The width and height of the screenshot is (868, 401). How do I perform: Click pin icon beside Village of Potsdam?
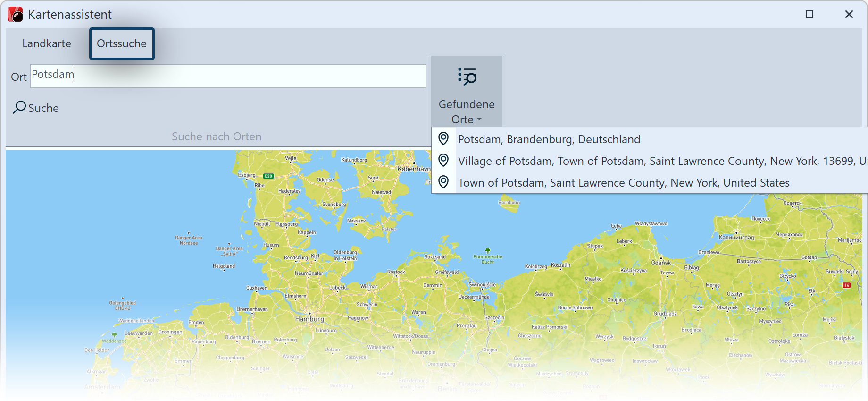pos(443,160)
